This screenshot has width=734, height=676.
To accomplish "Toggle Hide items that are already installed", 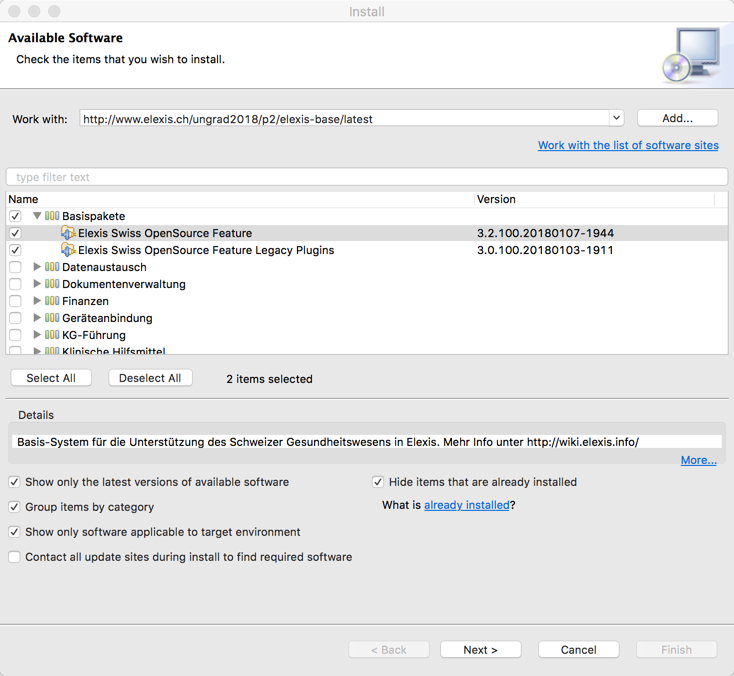I will pyautogui.click(x=378, y=482).
